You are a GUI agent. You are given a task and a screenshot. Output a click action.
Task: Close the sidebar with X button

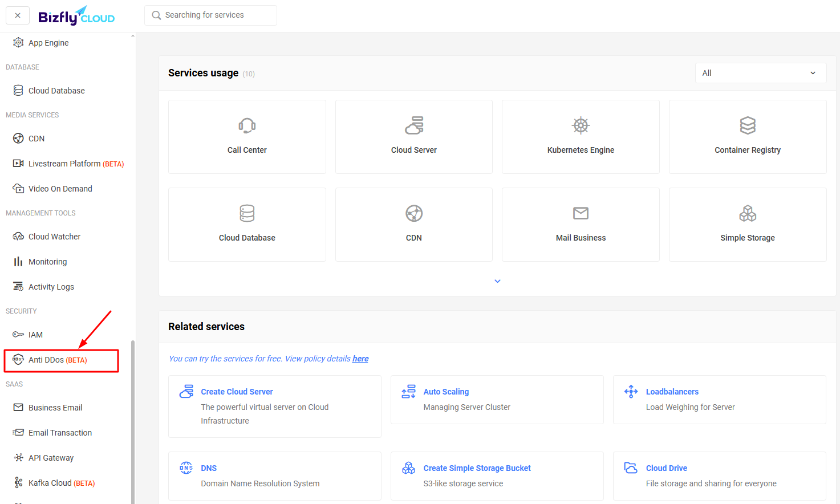click(x=18, y=15)
